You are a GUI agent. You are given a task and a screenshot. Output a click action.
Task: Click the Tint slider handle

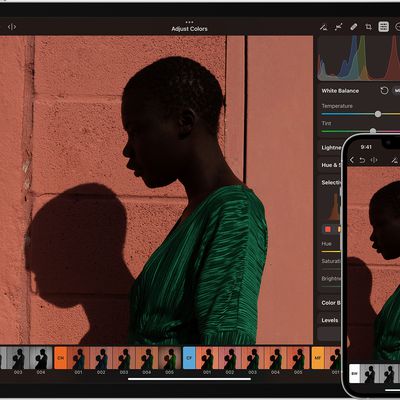[373, 131]
